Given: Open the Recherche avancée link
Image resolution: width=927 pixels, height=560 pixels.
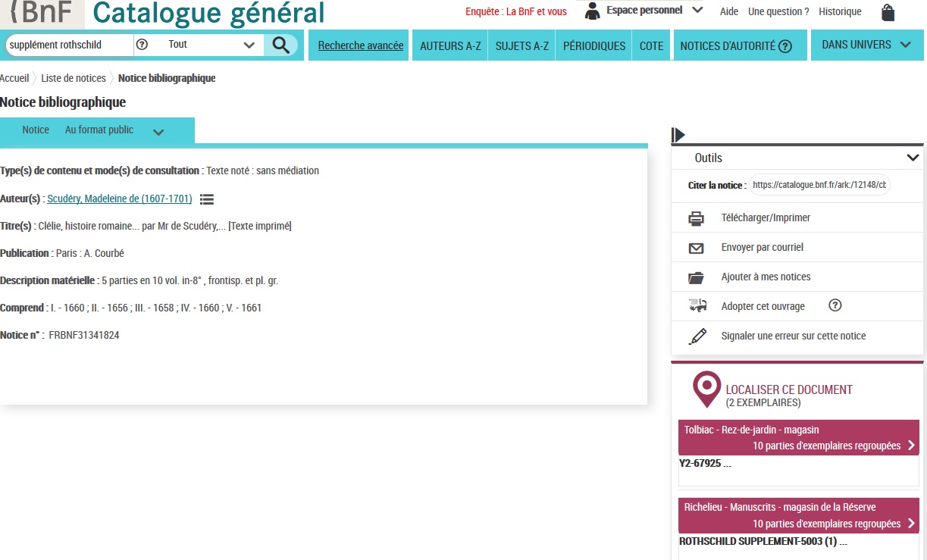Looking at the screenshot, I should [360, 46].
